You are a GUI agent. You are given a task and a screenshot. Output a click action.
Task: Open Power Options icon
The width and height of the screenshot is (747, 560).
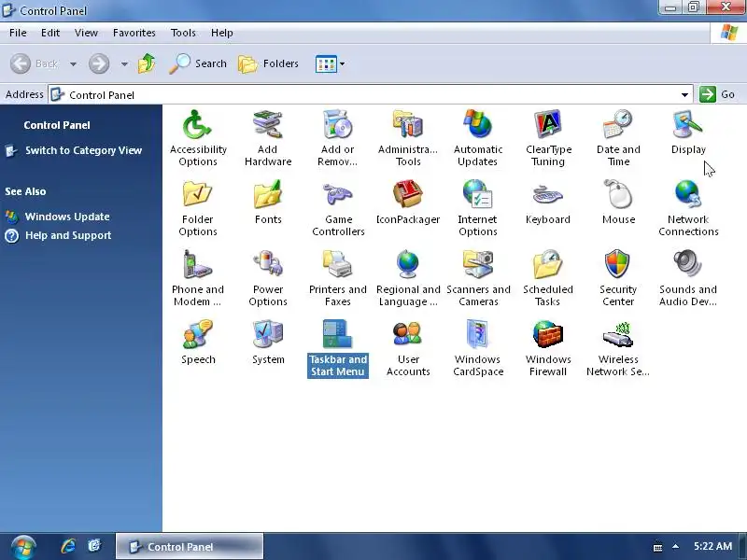(x=268, y=278)
